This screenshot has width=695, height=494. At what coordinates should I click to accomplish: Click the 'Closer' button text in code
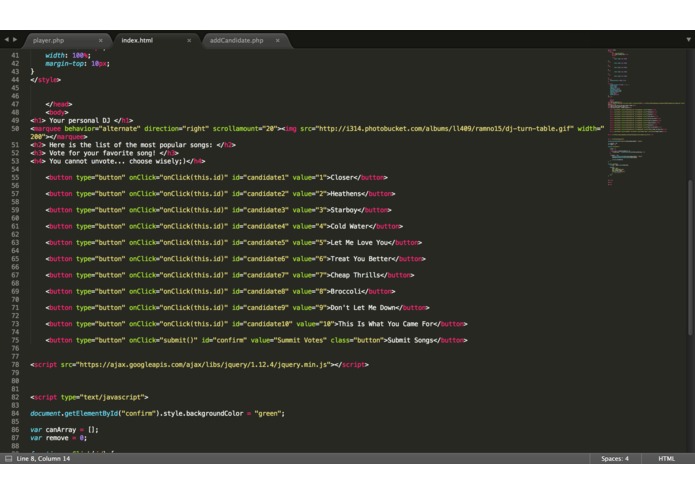tap(342, 178)
